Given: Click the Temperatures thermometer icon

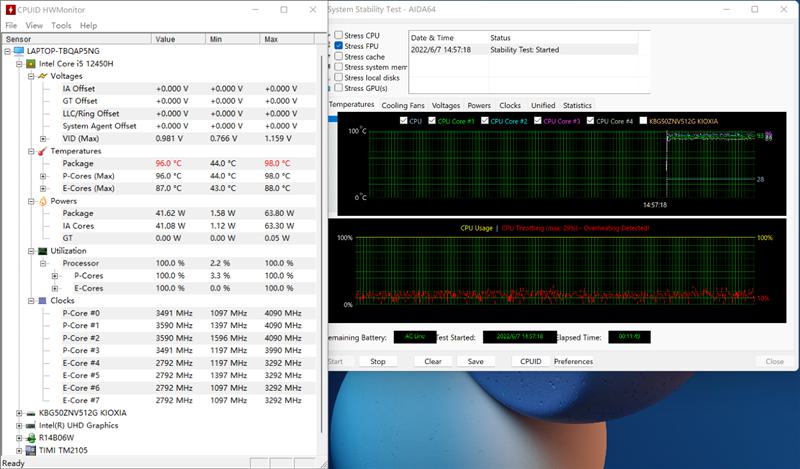Looking at the screenshot, I should click(42, 151).
